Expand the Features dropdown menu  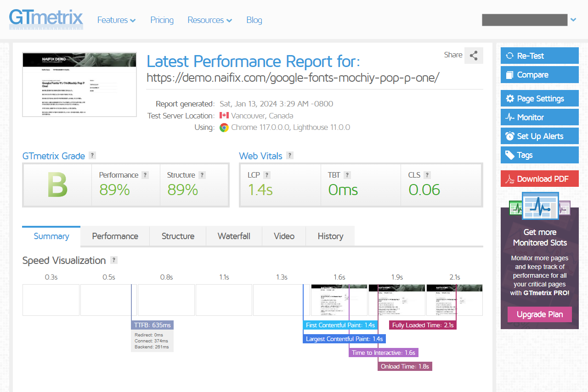[x=116, y=20]
